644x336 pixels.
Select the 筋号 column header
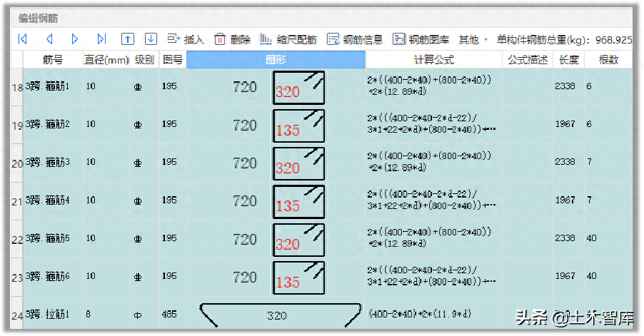point(53,60)
